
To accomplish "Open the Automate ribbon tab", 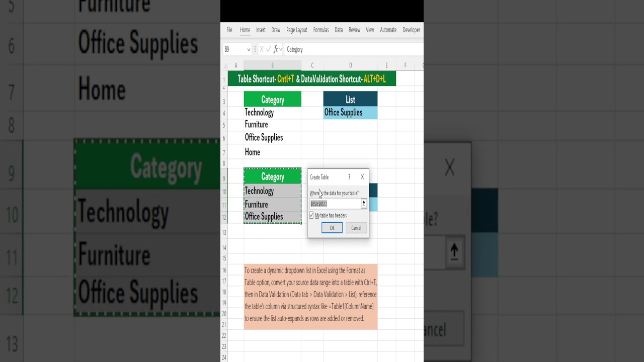I will pyautogui.click(x=388, y=30).
